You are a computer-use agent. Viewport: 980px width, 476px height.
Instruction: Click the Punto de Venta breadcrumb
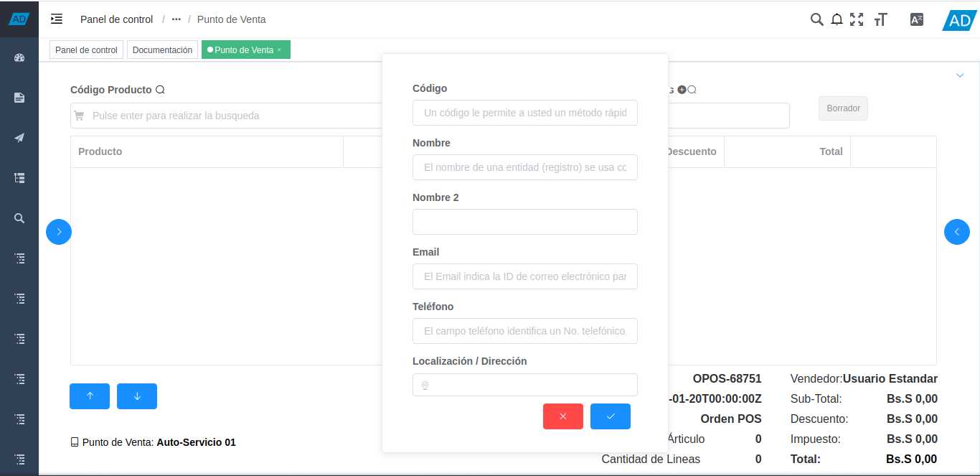[x=232, y=19]
